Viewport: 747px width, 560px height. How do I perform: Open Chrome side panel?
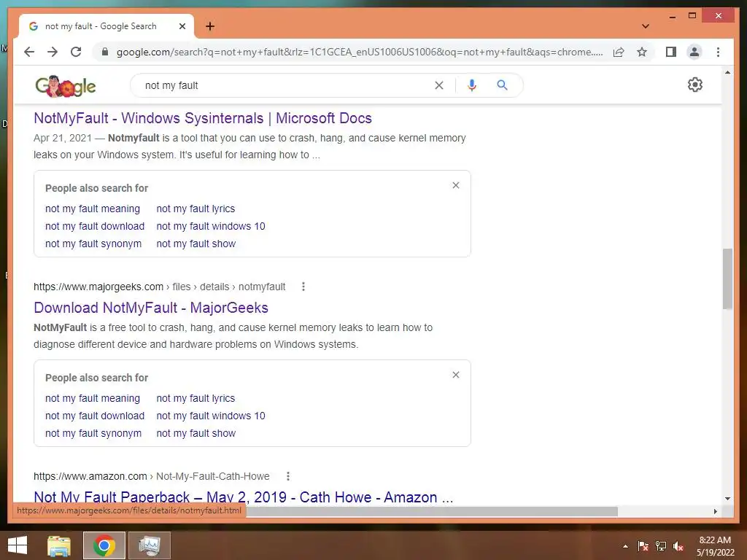coord(671,52)
